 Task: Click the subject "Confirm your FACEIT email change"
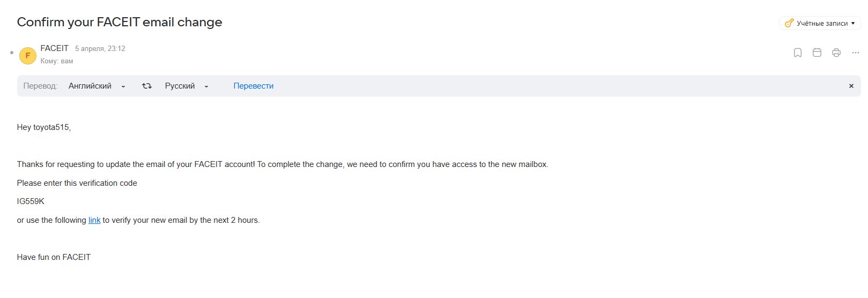coord(120,22)
